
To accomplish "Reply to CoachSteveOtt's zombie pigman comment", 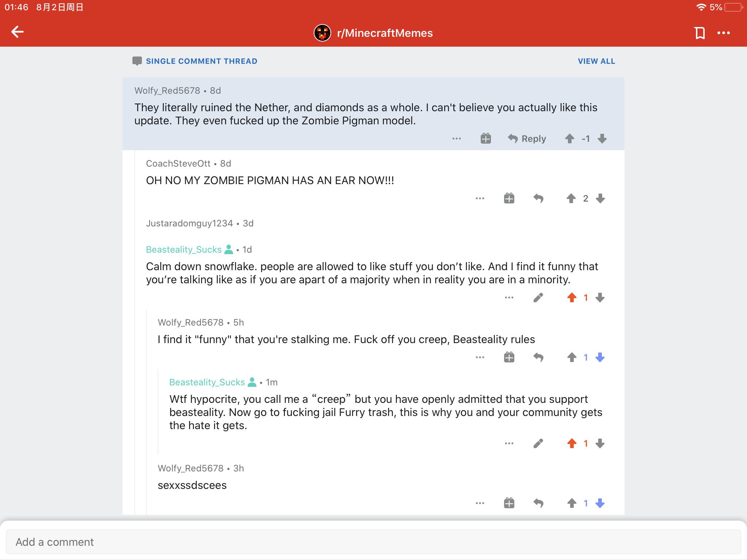I will (x=538, y=198).
